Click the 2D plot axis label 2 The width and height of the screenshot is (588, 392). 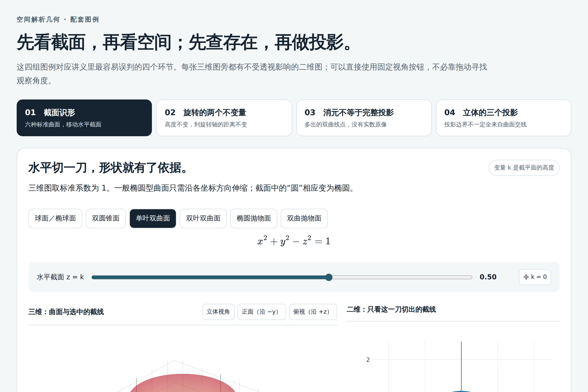click(x=368, y=360)
